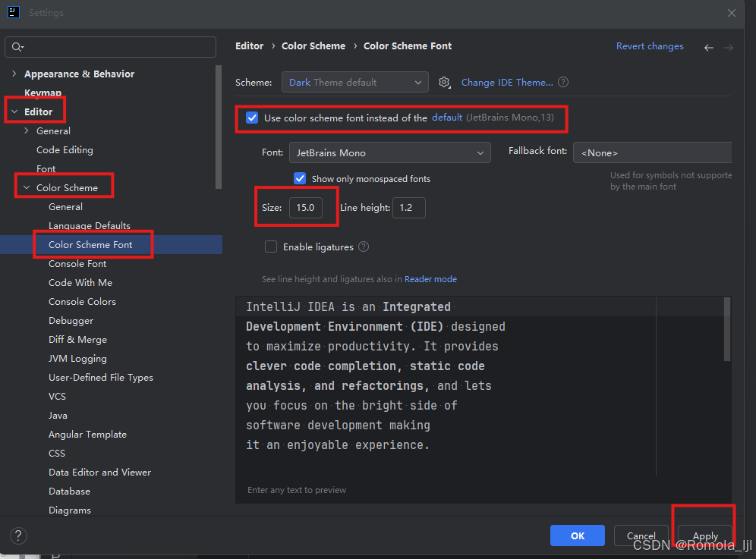The image size is (756, 559).
Task: Select General under Color Scheme
Action: (65, 207)
